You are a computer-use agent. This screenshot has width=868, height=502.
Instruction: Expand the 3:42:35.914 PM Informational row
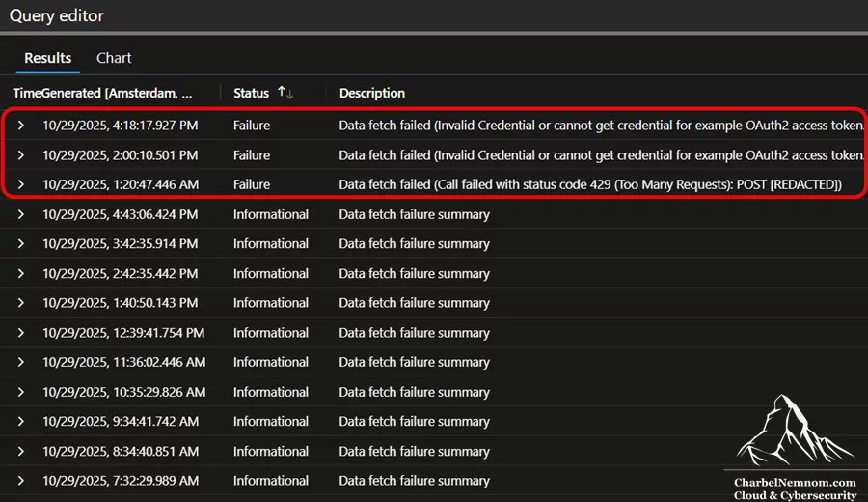[x=21, y=244]
